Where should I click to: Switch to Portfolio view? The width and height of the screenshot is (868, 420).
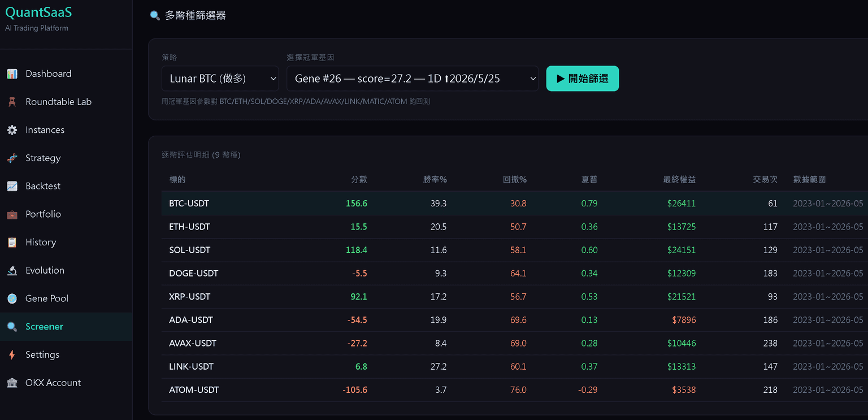(x=66, y=214)
